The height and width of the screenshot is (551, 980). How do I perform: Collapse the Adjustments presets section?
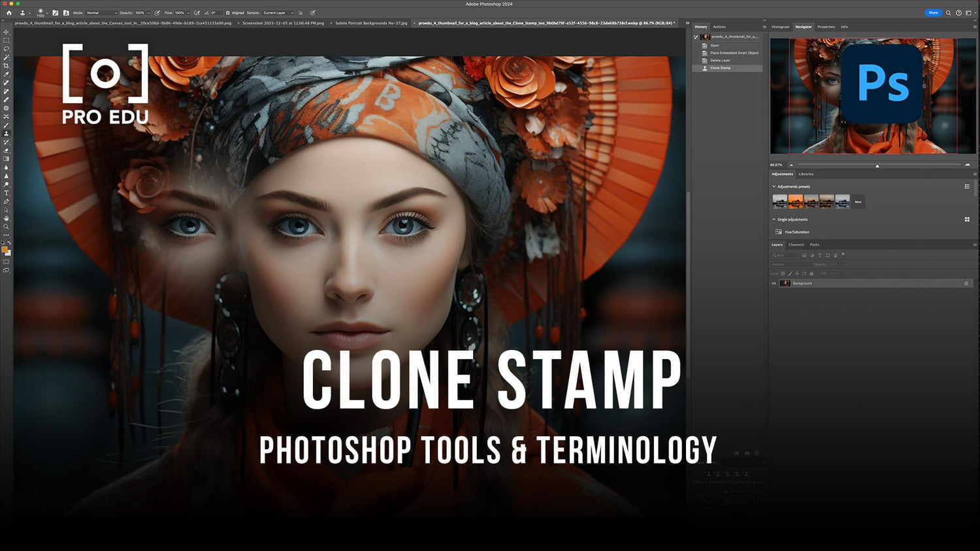[774, 187]
